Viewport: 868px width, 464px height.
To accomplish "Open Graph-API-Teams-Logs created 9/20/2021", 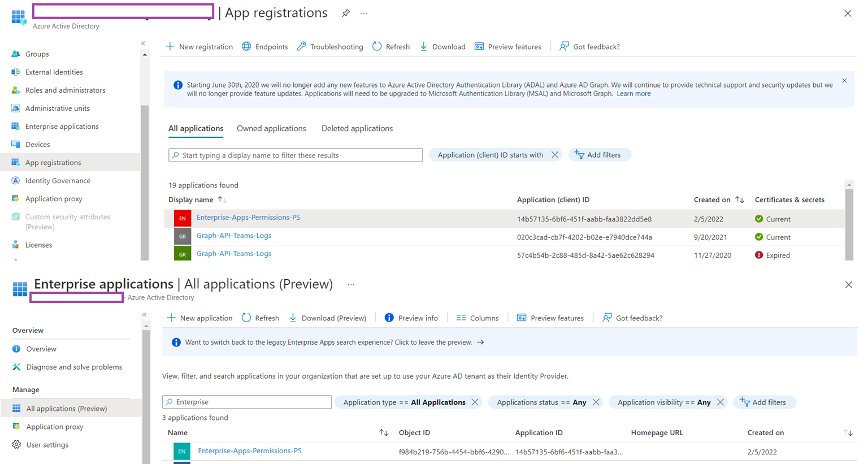I will point(234,235).
